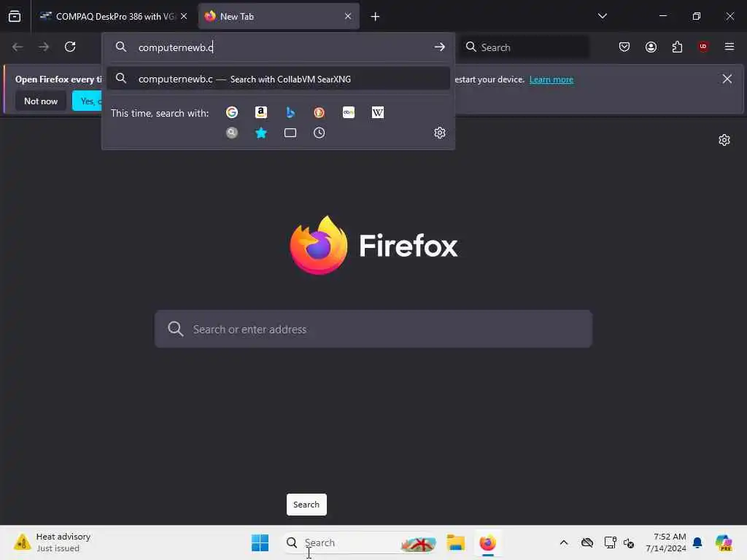The image size is (747, 560).
Task: Close the New Tab tab
Action: 348,16
